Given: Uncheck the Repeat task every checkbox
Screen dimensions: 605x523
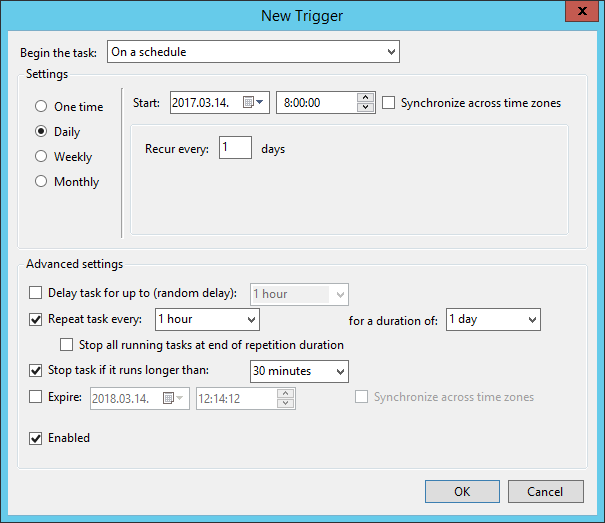Looking at the screenshot, I should pos(37,319).
